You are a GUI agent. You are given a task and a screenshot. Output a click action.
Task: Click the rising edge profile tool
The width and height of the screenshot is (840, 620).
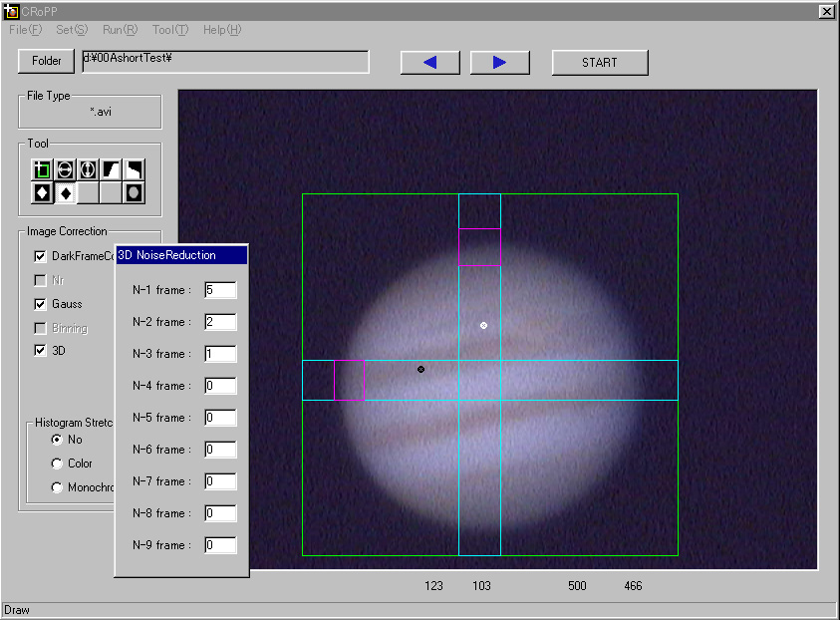[x=111, y=169]
